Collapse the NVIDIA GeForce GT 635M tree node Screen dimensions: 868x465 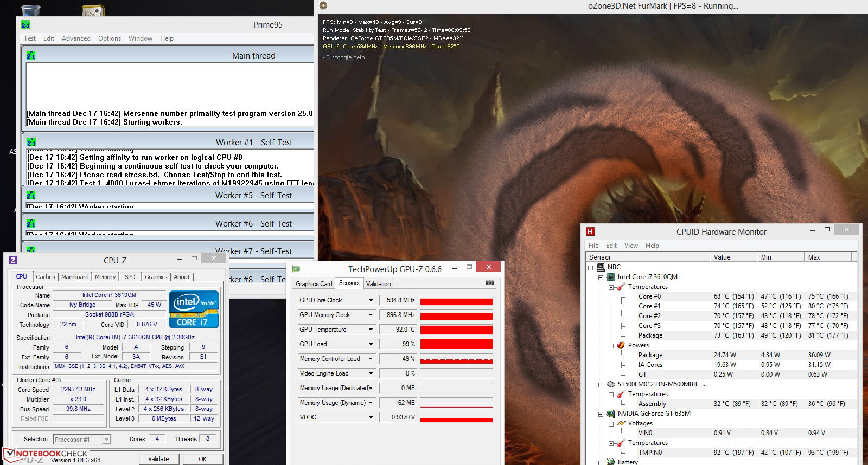[601, 414]
